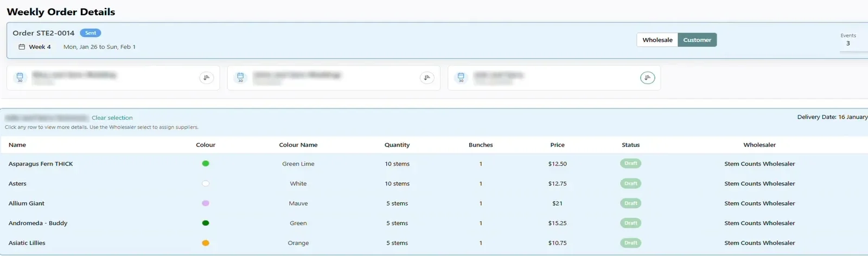868x256 pixels.
Task: Click the $12.75 price cell
Action: point(557,184)
